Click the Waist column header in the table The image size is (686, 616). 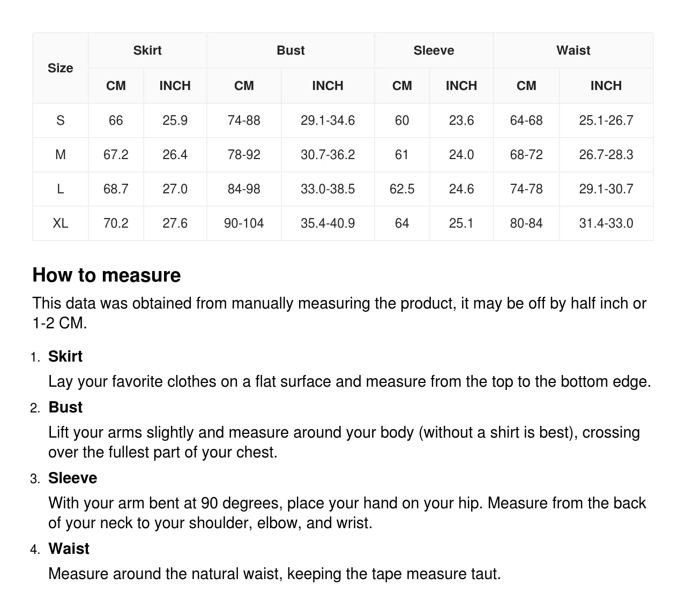click(573, 50)
